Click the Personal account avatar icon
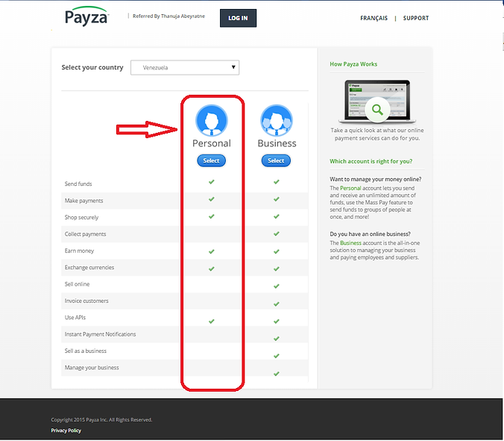The height and width of the screenshot is (441, 504). tap(212, 121)
